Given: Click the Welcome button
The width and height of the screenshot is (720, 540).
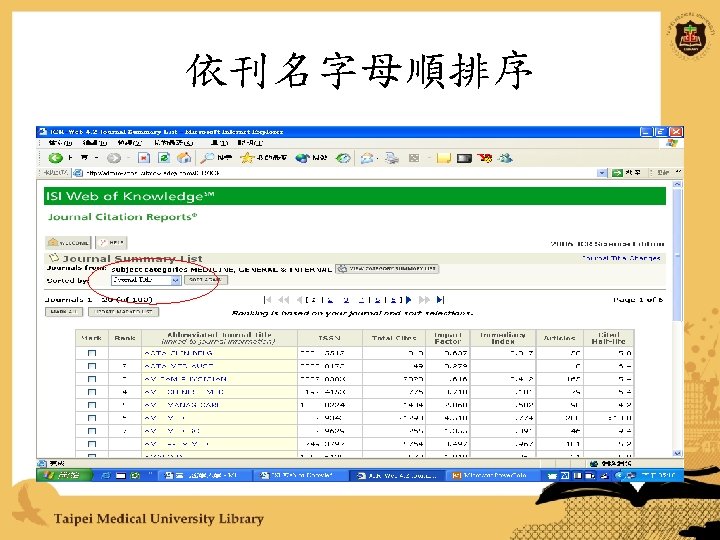Looking at the screenshot, I should [x=68, y=242].
